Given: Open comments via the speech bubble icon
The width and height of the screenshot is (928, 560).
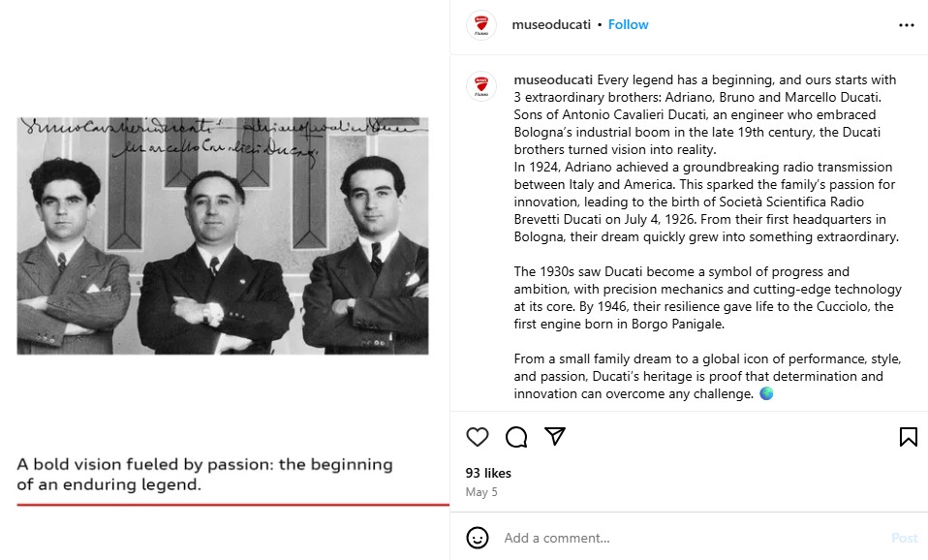Looking at the screenshot, I should click(x=516, y=437).
